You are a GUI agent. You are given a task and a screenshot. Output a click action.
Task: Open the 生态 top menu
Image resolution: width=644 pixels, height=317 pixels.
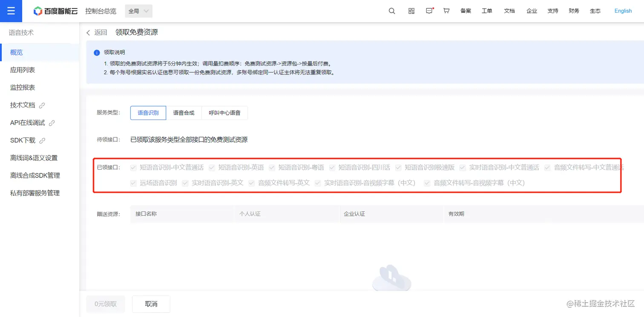pos(595,11)
